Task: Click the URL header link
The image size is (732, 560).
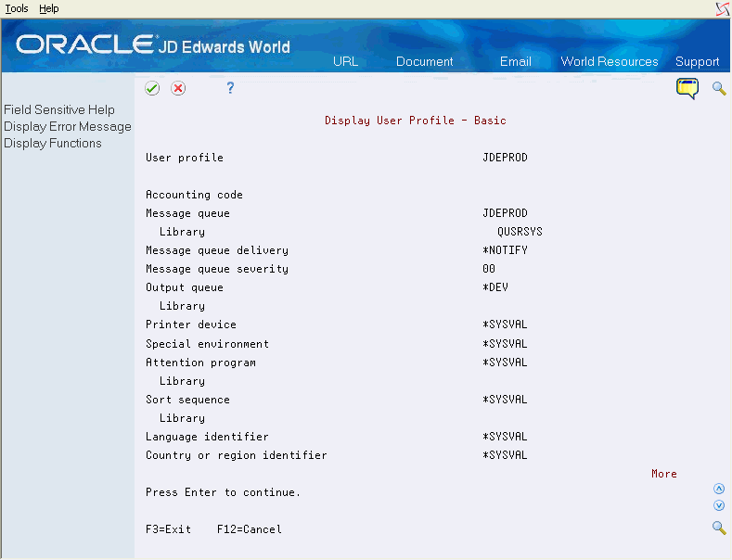Action: (345, 61)
